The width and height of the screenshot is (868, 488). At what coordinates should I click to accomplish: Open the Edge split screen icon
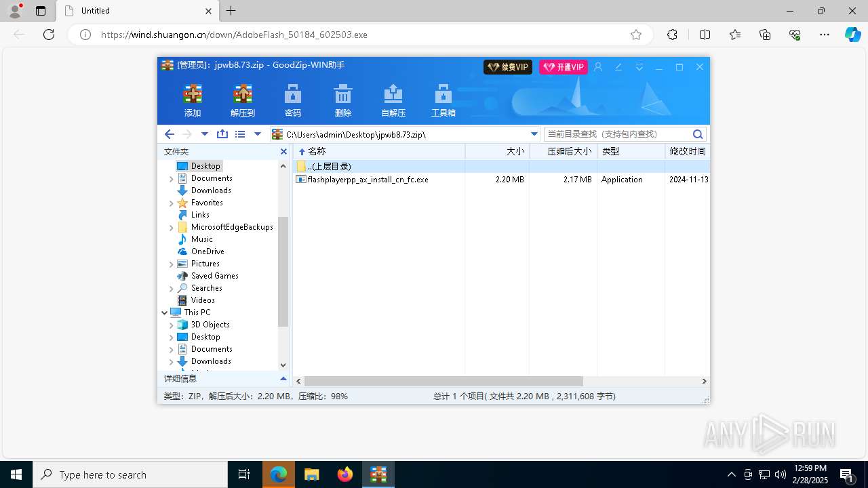coord(705,35)
